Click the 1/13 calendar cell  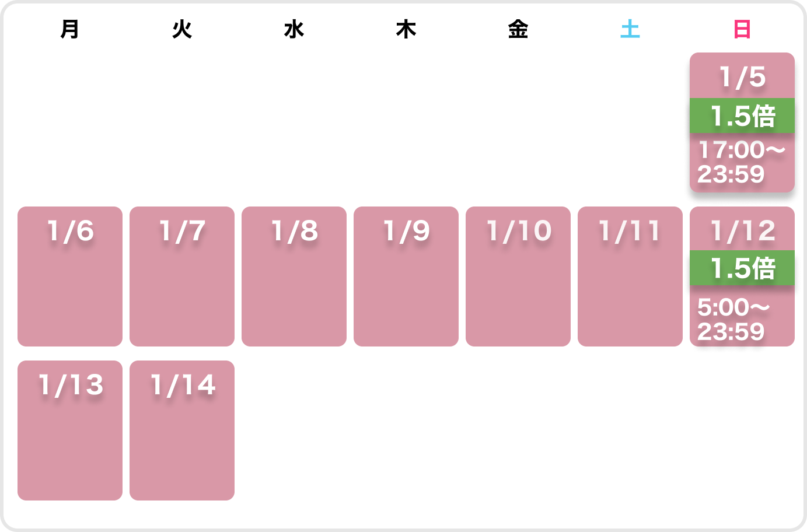pyautogui.click(x=70, y=430)
